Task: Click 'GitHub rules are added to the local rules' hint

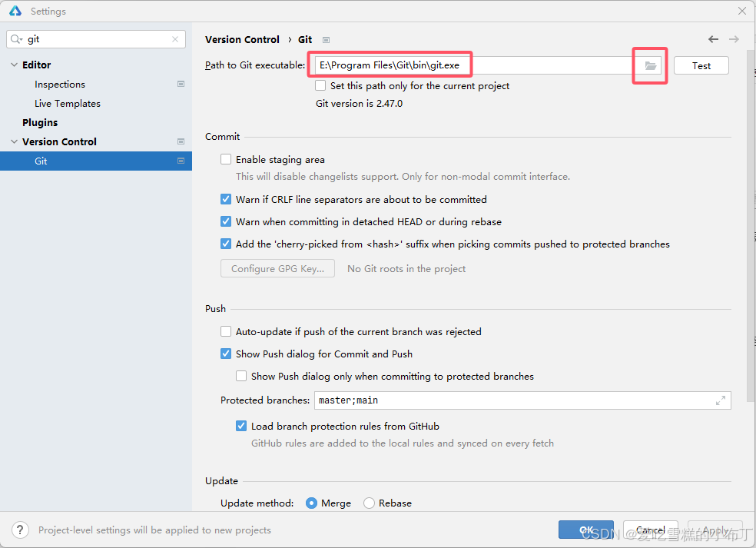Action: coord(403,443)
